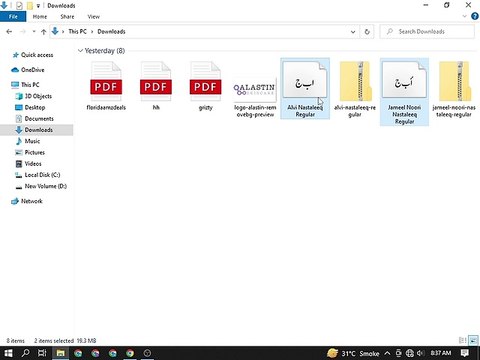
Task: Click the clock showing 8:37 AM
Action: [x=441, y=353]
